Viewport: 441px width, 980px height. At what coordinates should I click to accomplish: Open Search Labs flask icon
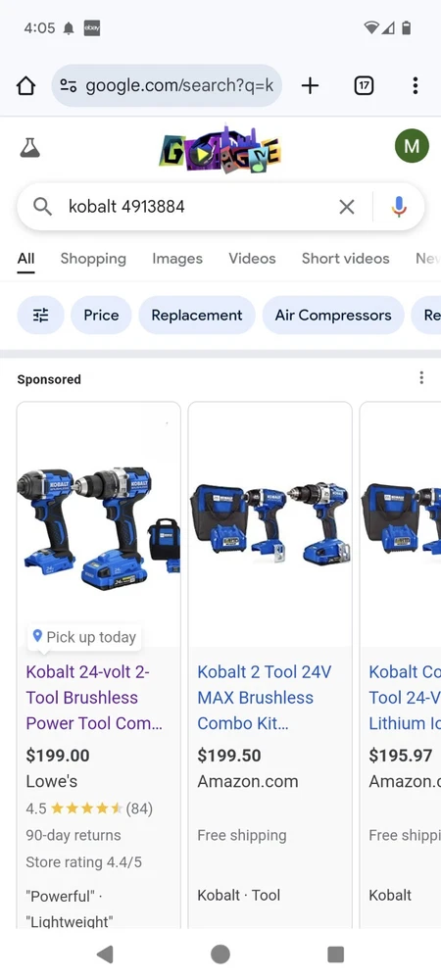(30, 148)
